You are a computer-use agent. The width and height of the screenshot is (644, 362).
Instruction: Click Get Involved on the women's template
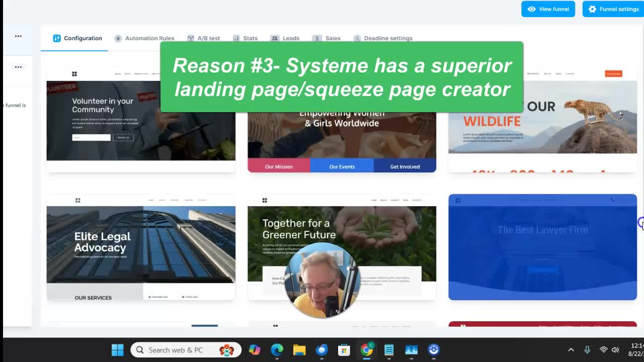[405, 166]
